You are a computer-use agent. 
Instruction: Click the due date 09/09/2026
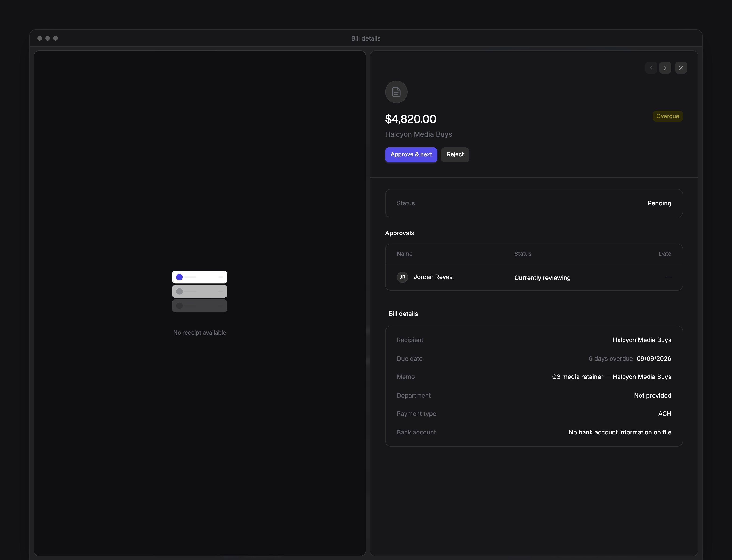654,359
